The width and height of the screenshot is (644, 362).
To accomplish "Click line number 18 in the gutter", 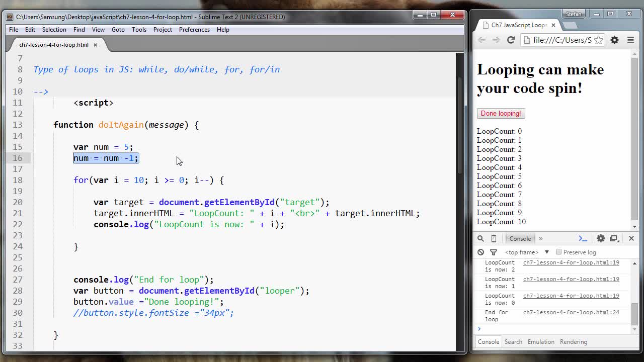I will coord(17,180).
